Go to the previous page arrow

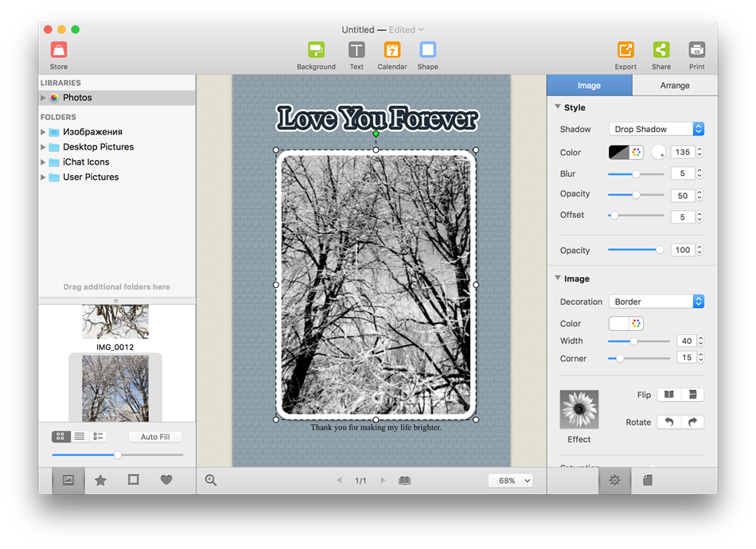[340, 480]
